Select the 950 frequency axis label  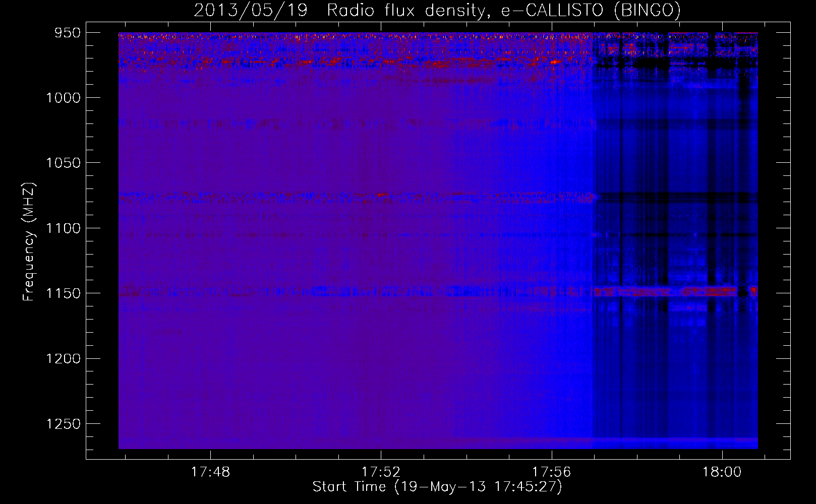coord(67,33)
